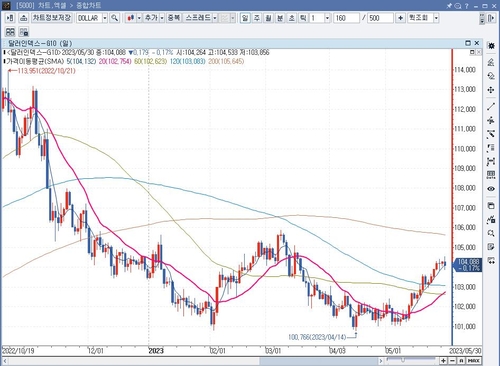
Task: Click the toolbar scroll stepper arrows
Action: point(482,18)
